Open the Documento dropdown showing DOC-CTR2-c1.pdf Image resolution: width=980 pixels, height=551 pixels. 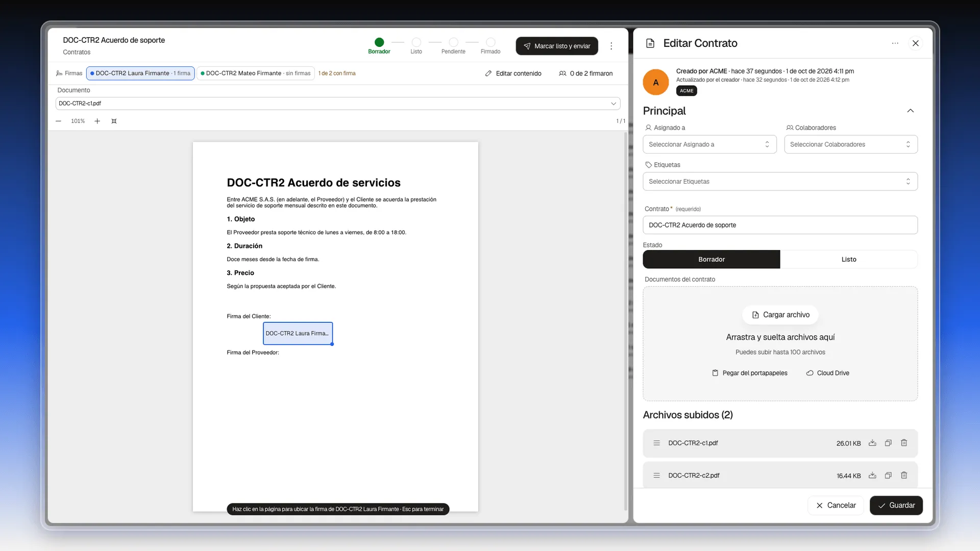(x=338, y=104)
